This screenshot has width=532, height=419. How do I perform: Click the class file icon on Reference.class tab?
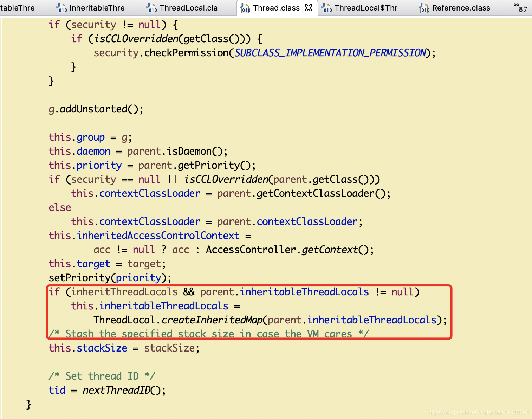point(424,8)
